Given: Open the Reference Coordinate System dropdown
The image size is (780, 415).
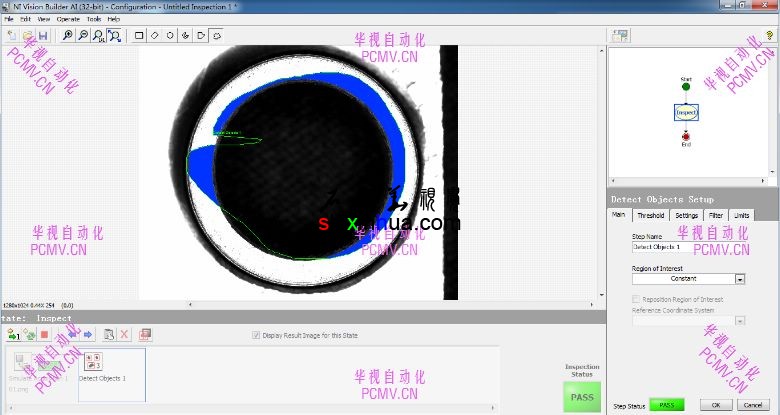Looking at the screenshot, I should point(740,321).
